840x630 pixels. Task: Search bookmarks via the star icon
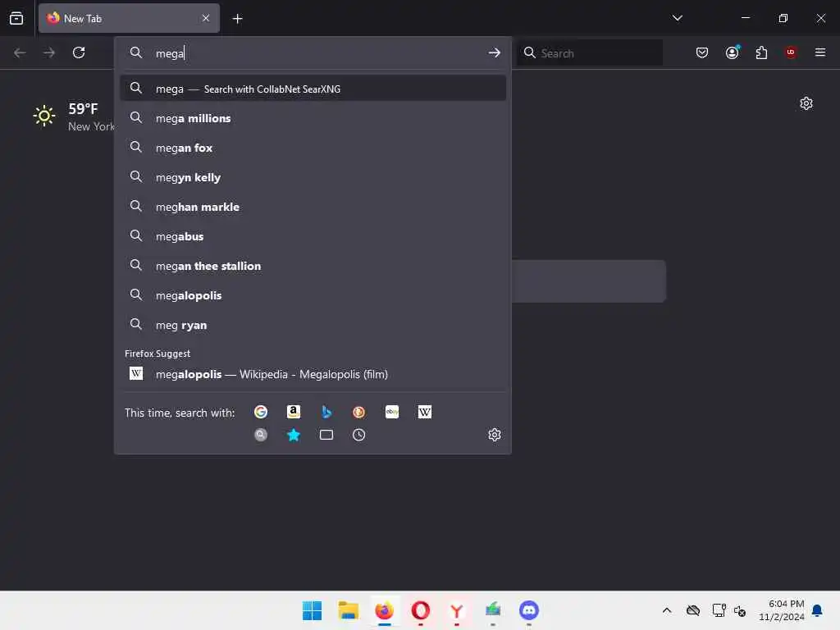294,435
